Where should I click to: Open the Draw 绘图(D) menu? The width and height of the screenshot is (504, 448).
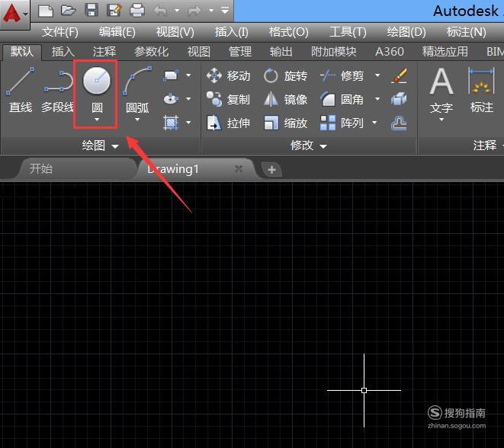click(x=406, y=32)
